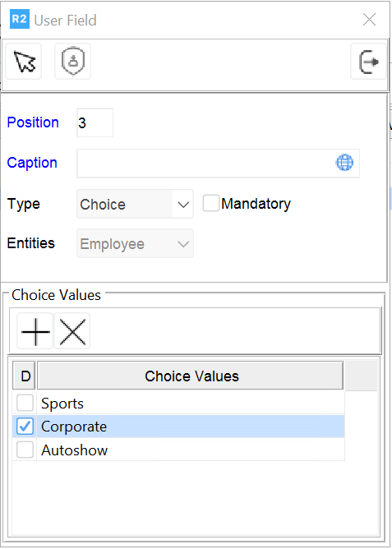This screenshot has height=549, width=392.
Task: Expand the Entities dropdown showing Employee
Action: coord(135,244)
